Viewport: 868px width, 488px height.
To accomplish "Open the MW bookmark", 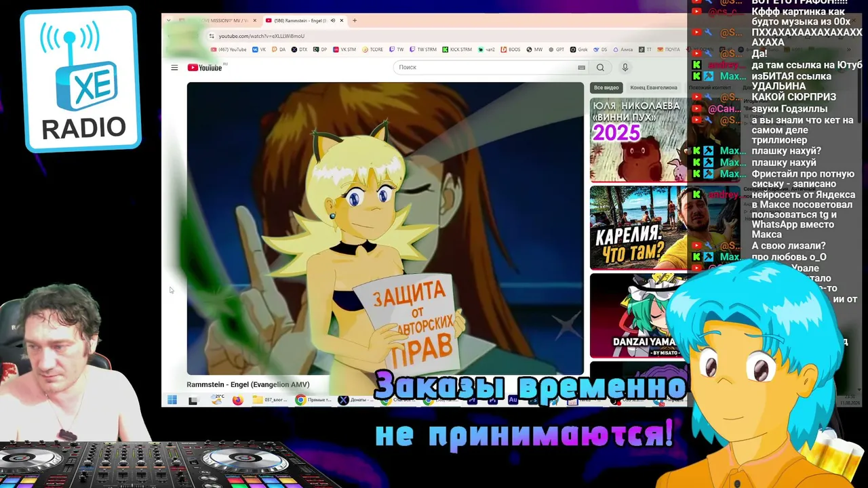I will pyautogui.click(x=534, y=49).
